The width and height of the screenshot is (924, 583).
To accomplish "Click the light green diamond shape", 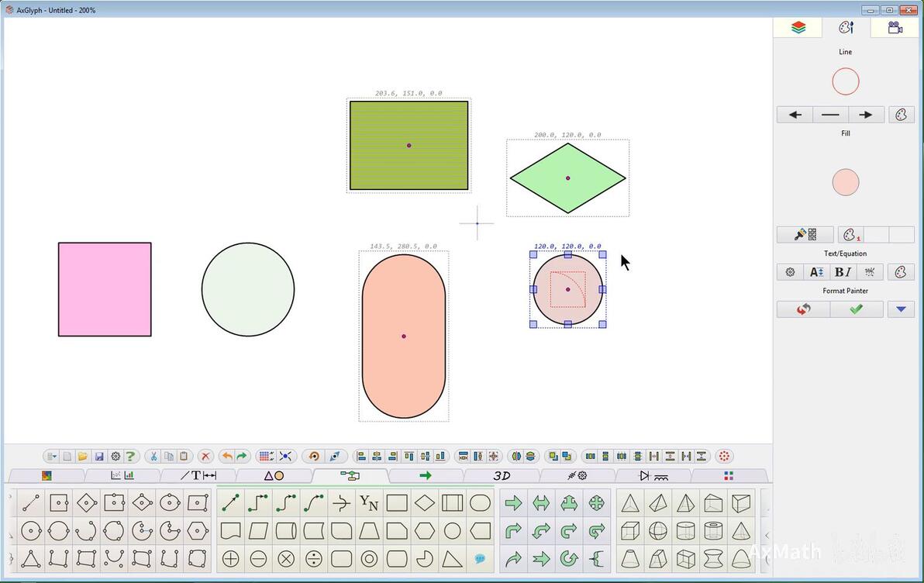I will (x=568, y=178).
